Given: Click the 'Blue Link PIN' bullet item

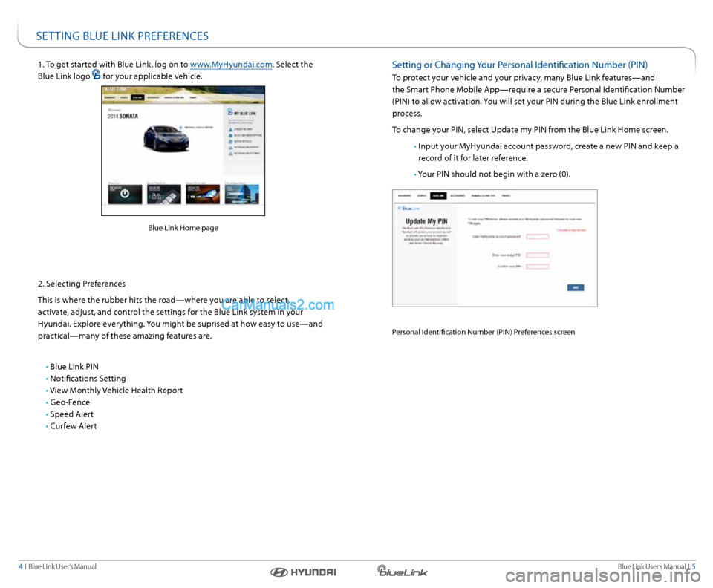Looking at the screenshot, I should (x=74, y=366).
